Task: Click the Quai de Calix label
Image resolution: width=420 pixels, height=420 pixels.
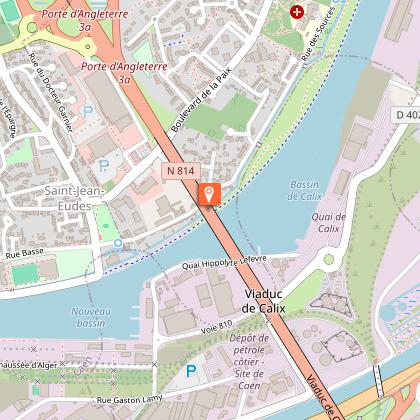Action: [x=329, y=223]
